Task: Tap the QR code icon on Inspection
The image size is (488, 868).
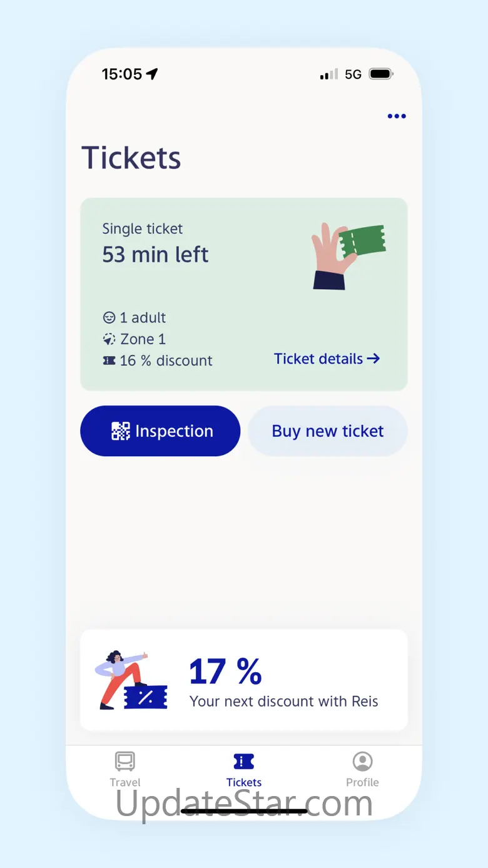Action: 121,431
